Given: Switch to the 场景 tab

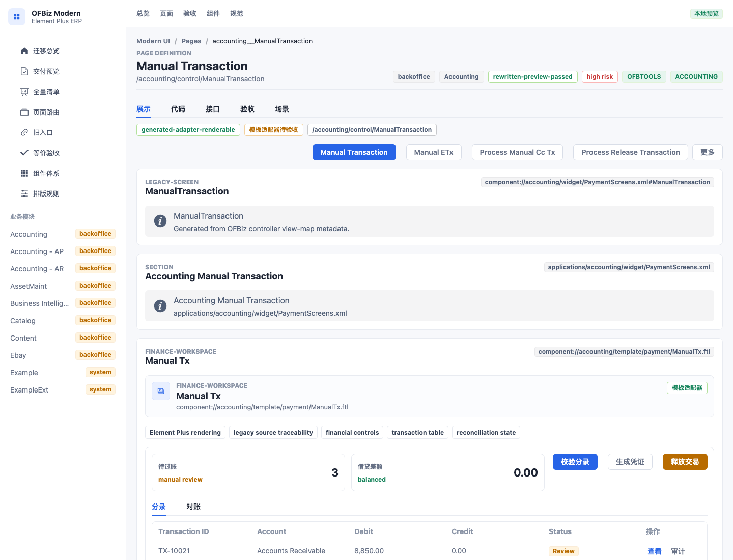Looking at the screenshot, I should (282, 109).
